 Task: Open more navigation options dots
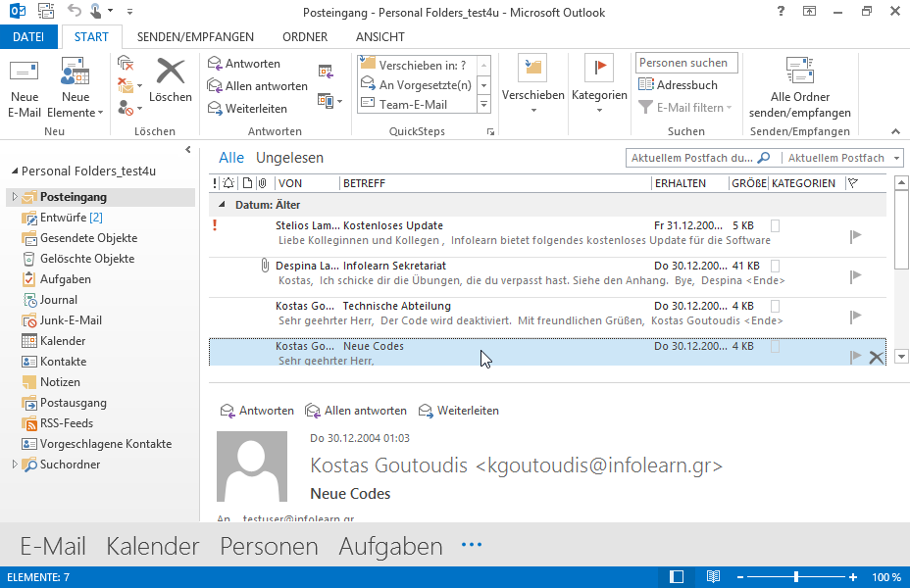pyautogui.click(x=472, y=545)
